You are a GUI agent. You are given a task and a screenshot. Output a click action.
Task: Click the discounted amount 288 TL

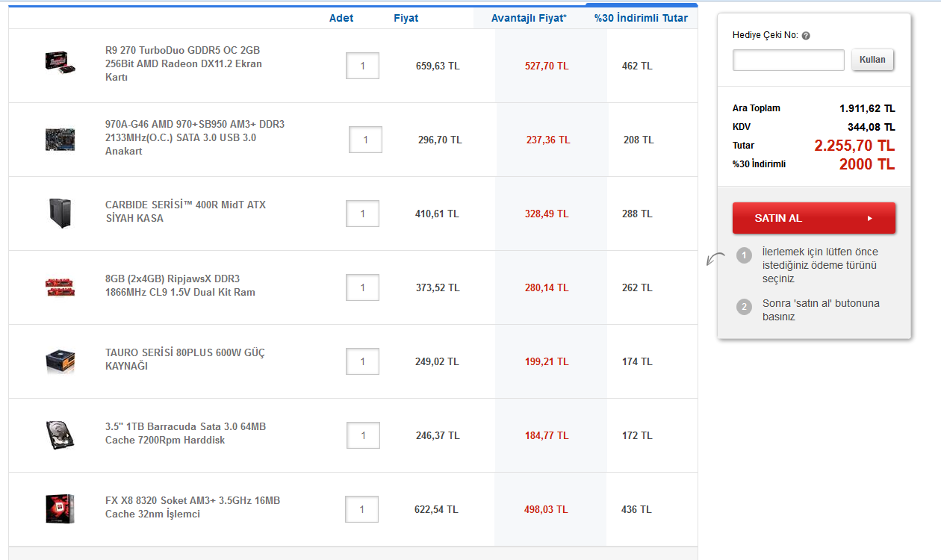[x=637, y=214]
